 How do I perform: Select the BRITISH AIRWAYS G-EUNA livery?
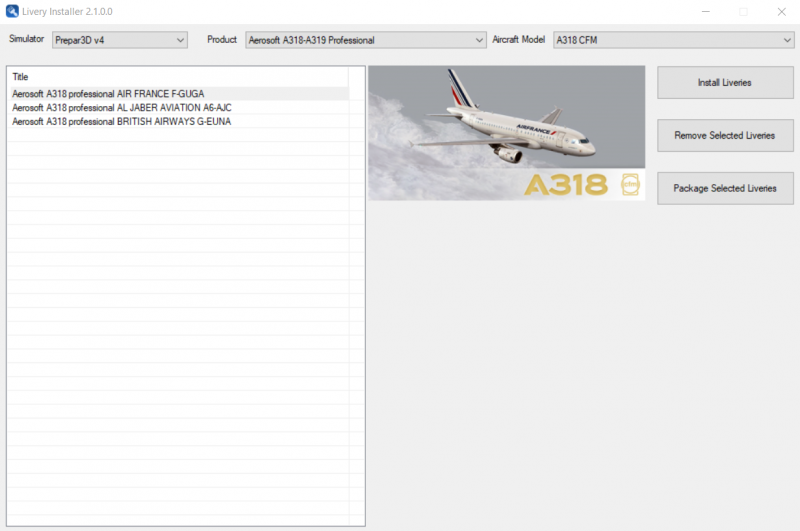180,121
